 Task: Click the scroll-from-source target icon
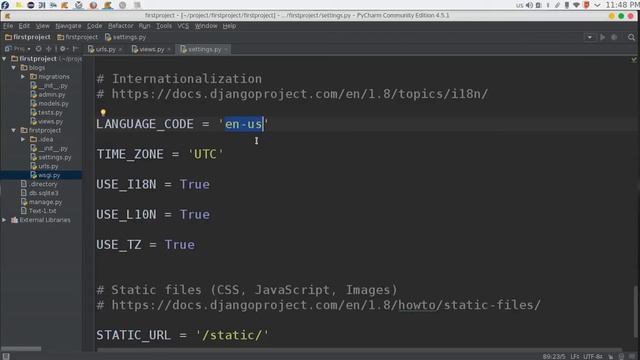click(x=38, y=49)
